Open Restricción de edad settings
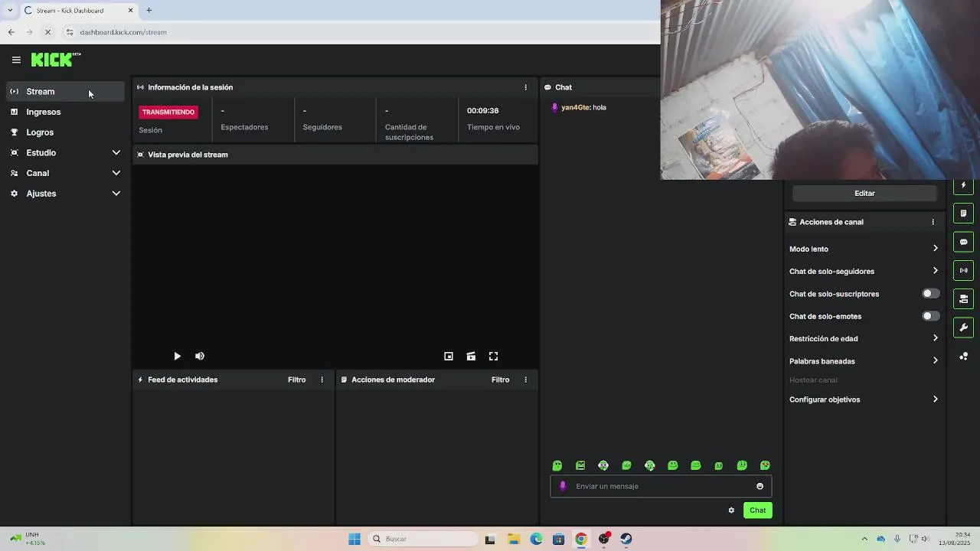 864,338
